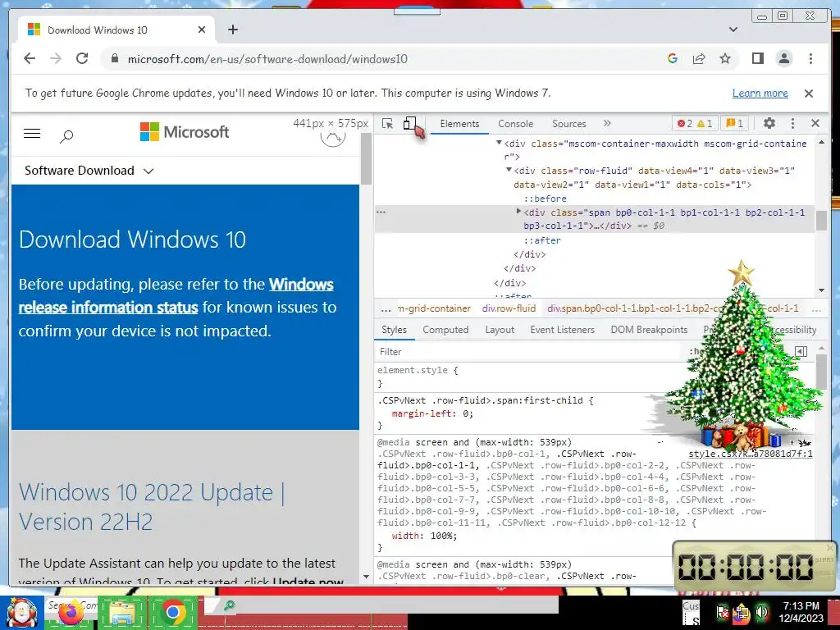Select the inspect element picker icon
The height and width of the screenshot is (630, 840).
(x=387, y=124)
